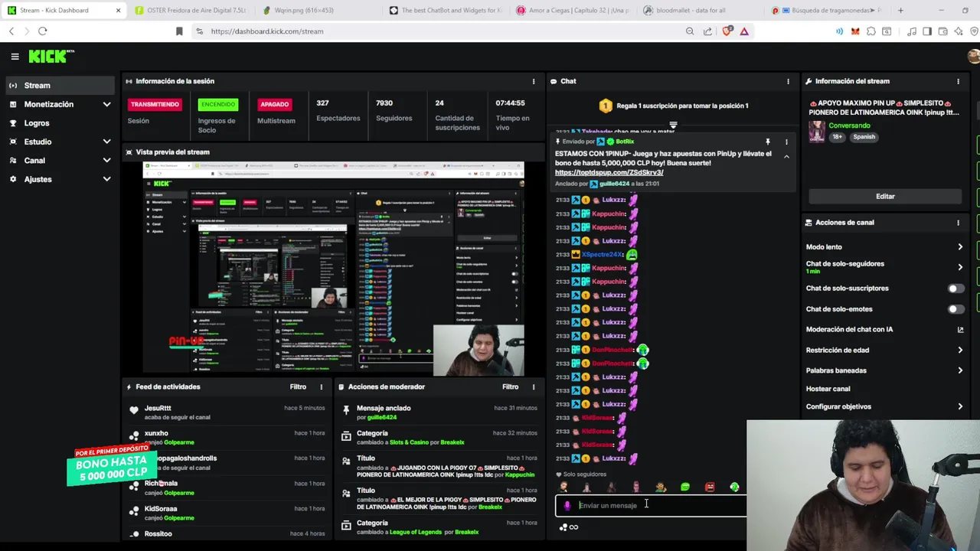Pick the red angry face emote
The image size is (980, 551).
coord(710,487)
